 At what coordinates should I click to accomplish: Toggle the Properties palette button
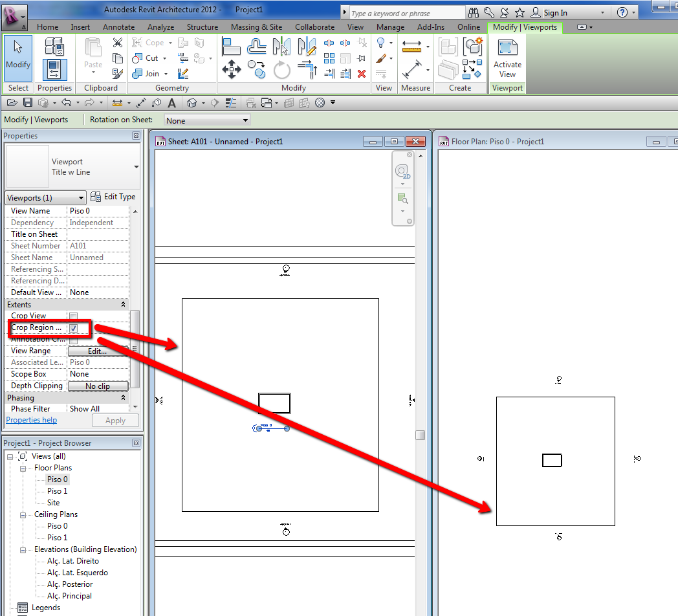(x=54, y=69)
